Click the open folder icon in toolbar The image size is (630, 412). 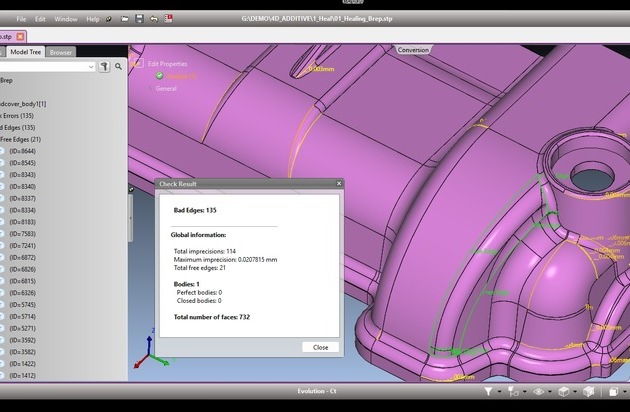coord(124,19)
